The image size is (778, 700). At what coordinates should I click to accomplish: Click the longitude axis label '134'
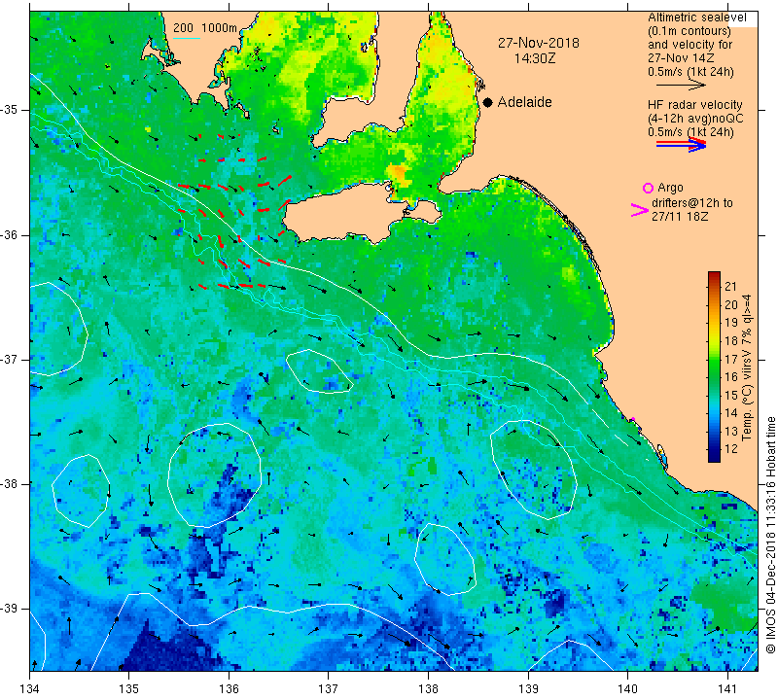[30, 689]
